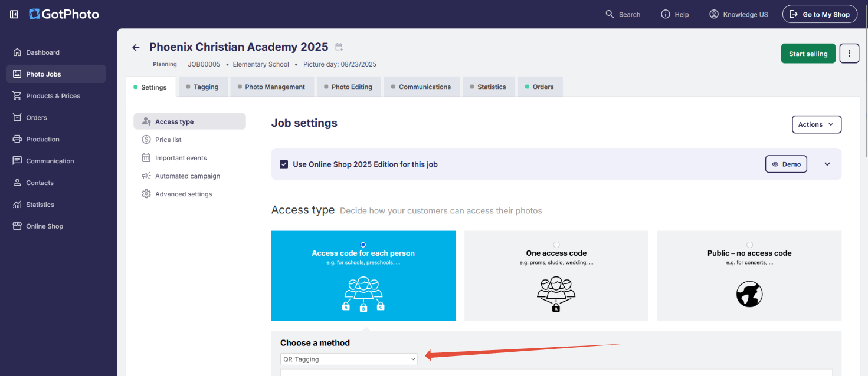Click the single-lock group illustration
Screen dimensions: 868x376
pos(556,294)
